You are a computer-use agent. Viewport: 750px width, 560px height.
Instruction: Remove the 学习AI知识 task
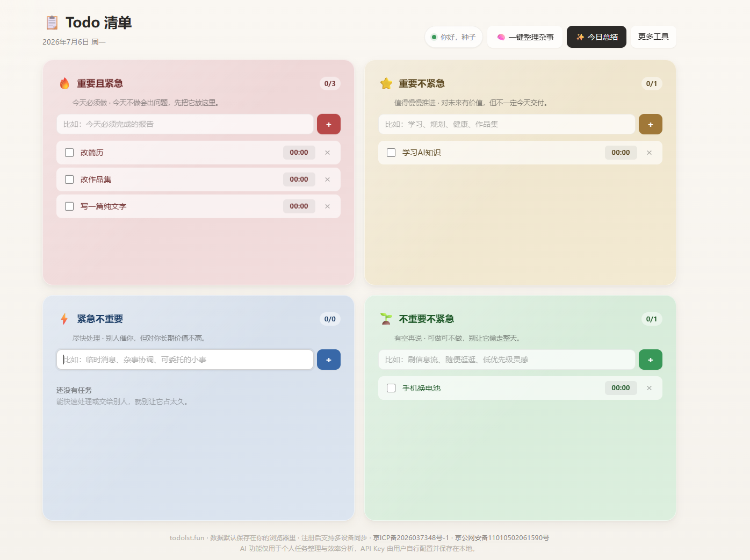tap(650, 153)
